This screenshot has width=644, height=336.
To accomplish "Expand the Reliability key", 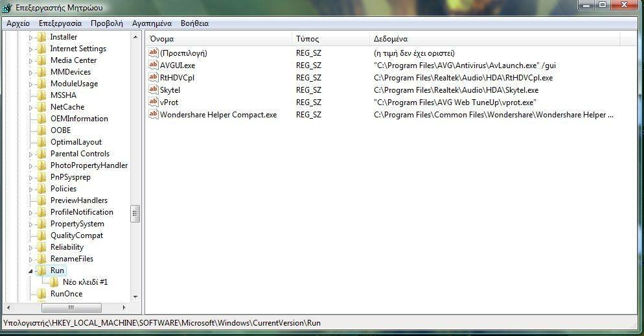I will [x=30, y=248].
